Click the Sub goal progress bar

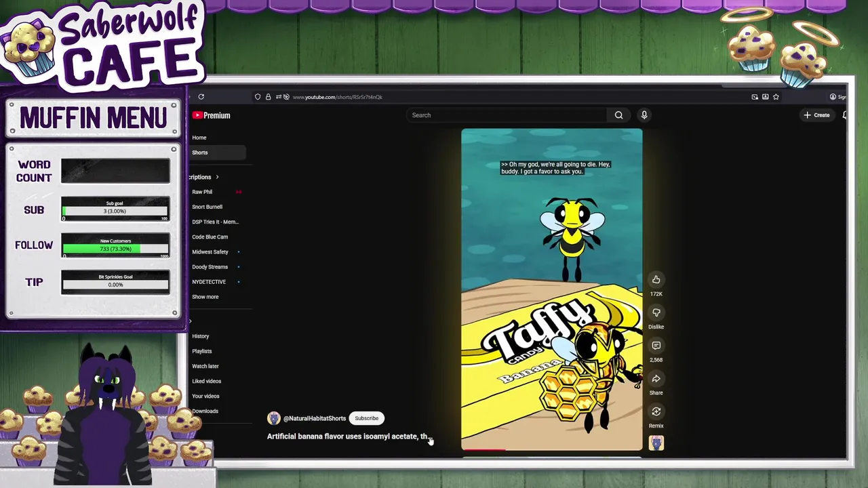pos(115,210)
